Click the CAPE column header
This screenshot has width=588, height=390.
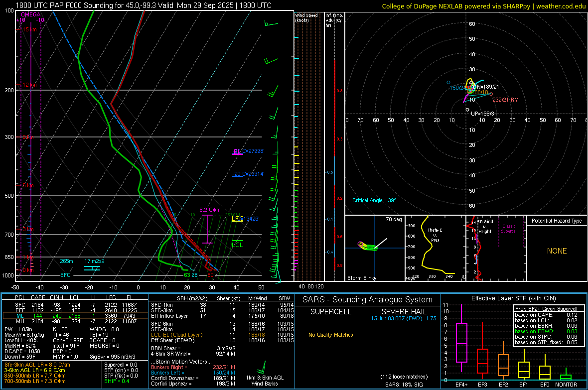click(38, 298)
